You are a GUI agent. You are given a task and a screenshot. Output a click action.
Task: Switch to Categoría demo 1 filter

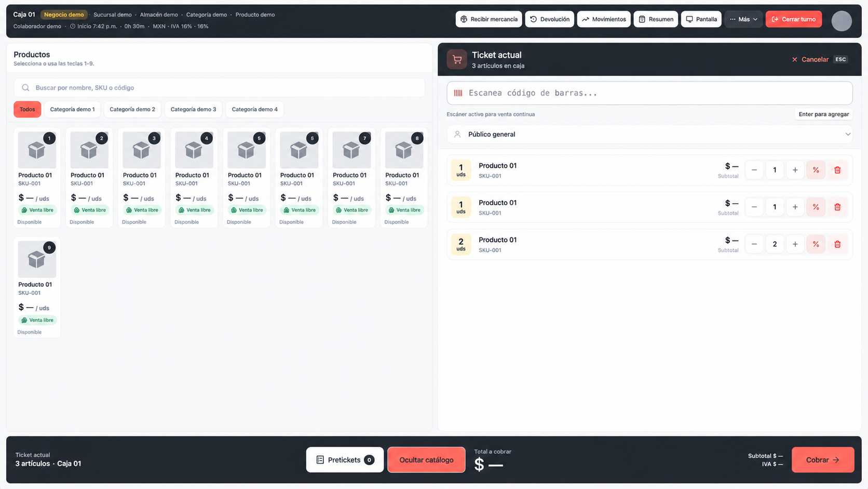click(72, 109)
